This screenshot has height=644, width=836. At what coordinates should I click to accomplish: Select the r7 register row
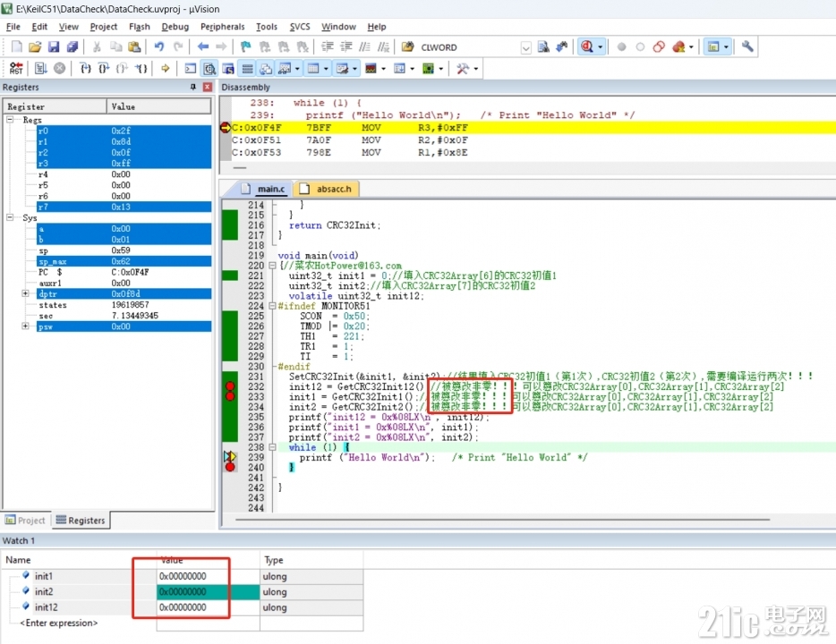coord(124,207)
